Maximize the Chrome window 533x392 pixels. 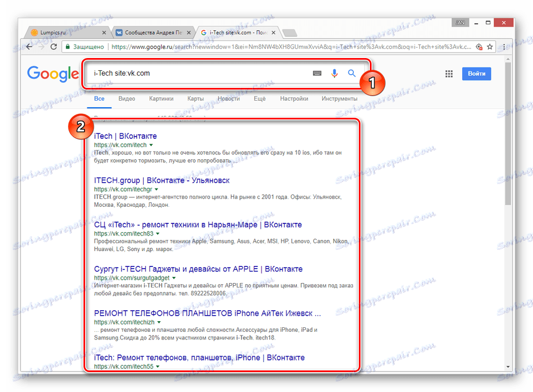click(488, 23)
